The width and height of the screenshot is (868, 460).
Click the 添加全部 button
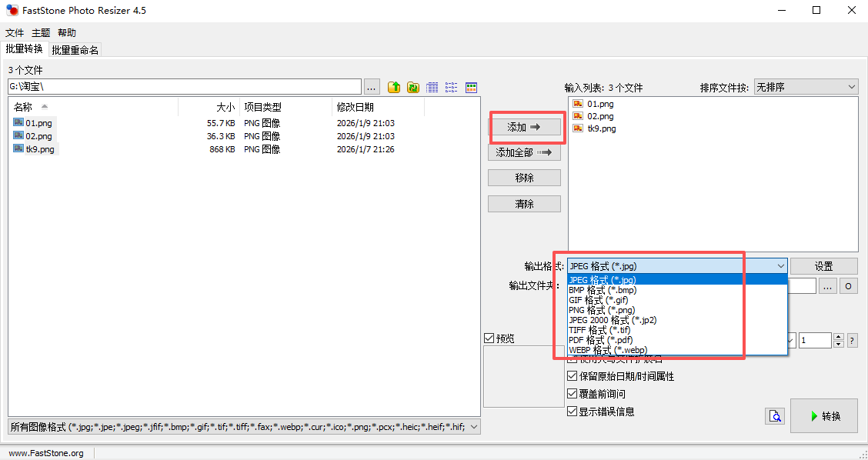coord(524,153)
